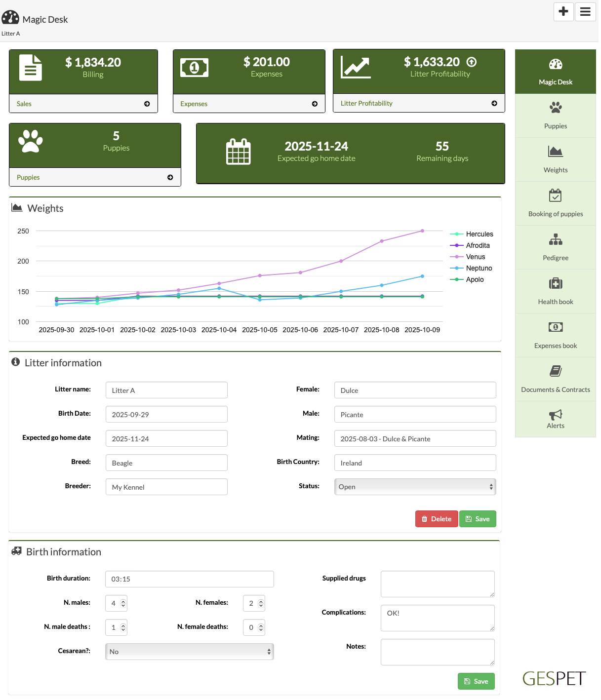Open Health book medical kit icon
The width and height of the screenshot is (601, 700).
555,283
